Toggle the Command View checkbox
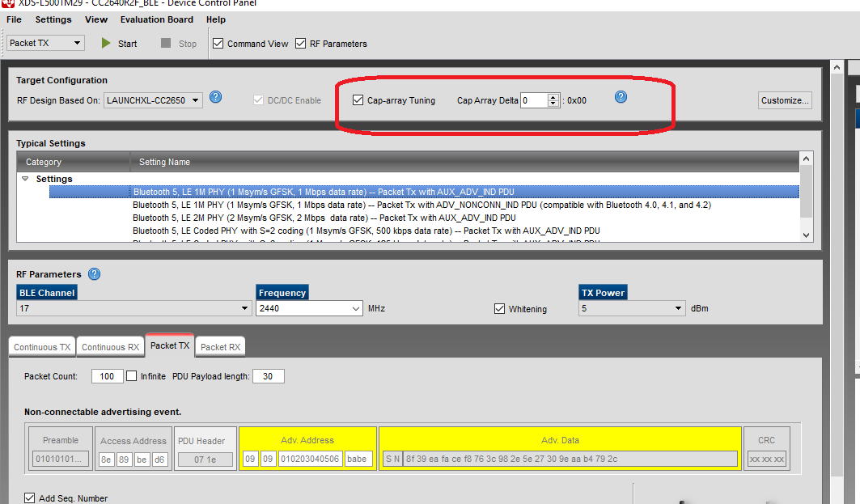Image resolution: width=860 pixels, height=504 pixels. (x=218, y=44)
